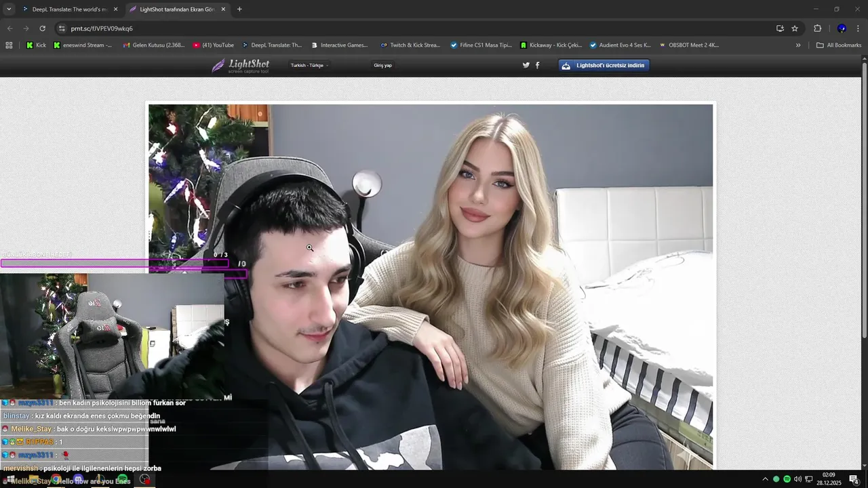Switch to the DeepL Translate tab
The width and height of the screenshot is (868, 488).
[70, 9]
